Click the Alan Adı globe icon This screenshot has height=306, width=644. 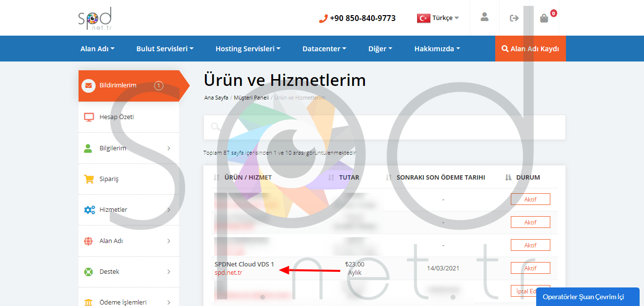(88, 241)
